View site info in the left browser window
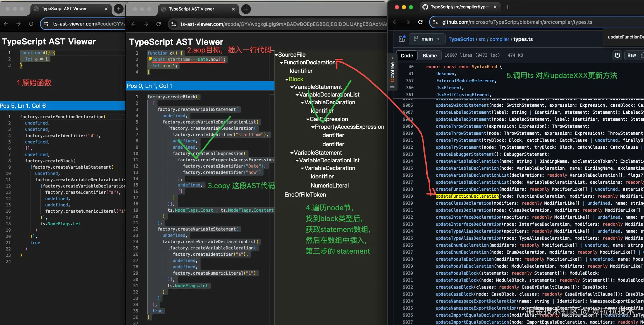 tap(46, 24)
